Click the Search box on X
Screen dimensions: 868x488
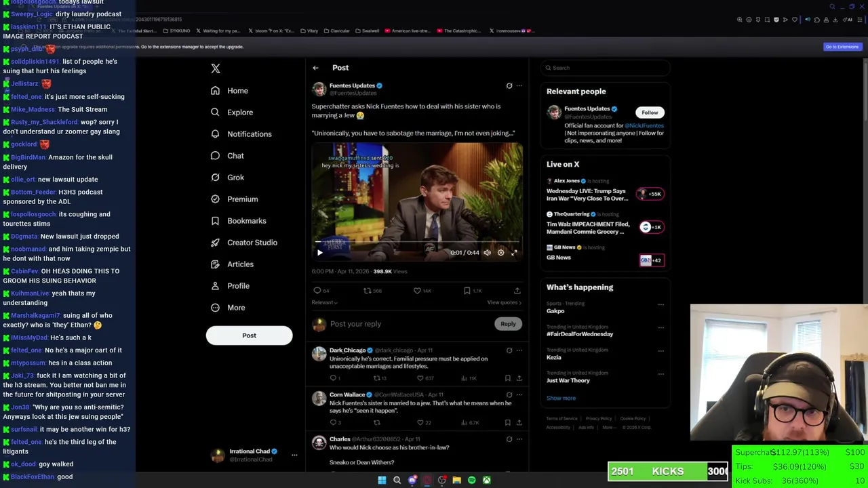click(x=606, y=68)
